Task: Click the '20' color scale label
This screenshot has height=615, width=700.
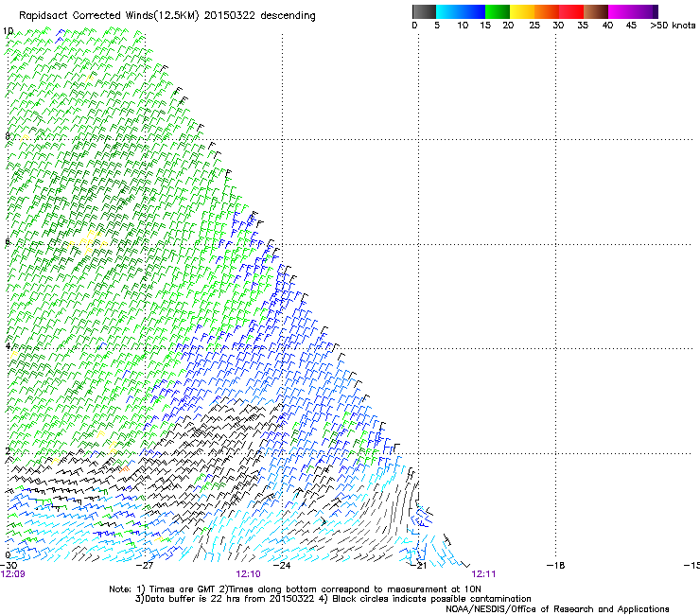Action: pyautogui.click(x=508, y=26)
